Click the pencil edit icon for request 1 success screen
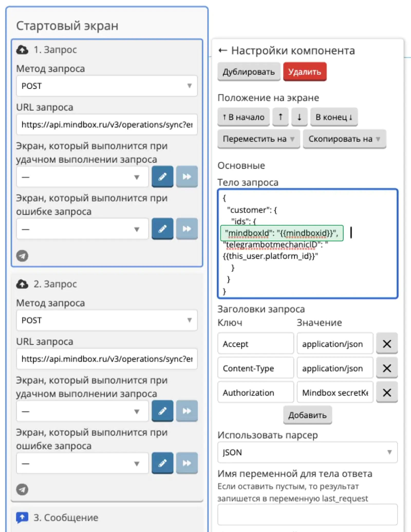This screenshot has height=532, width=411. tap(162, 177)
